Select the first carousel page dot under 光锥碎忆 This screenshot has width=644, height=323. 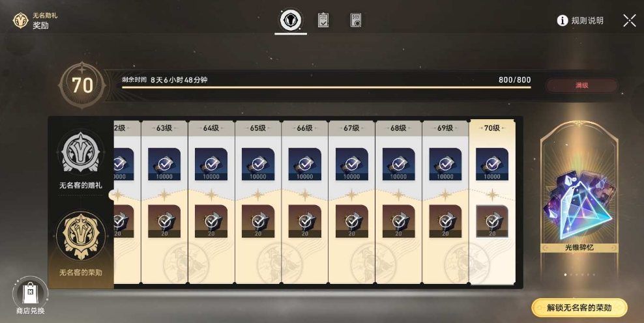click(566, 275)
